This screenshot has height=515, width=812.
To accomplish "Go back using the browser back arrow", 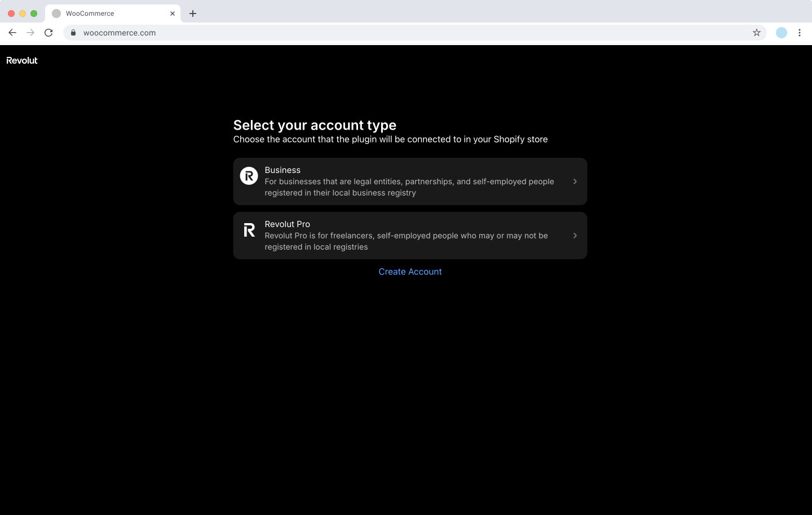I will pyautogui.click(x=12, y=33).
